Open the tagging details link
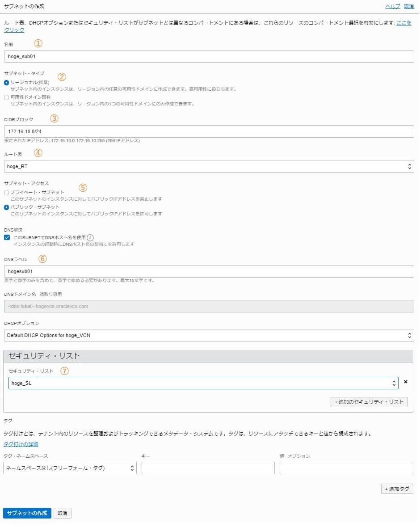This screenshot has height=527, width=420. pos(21,444)
